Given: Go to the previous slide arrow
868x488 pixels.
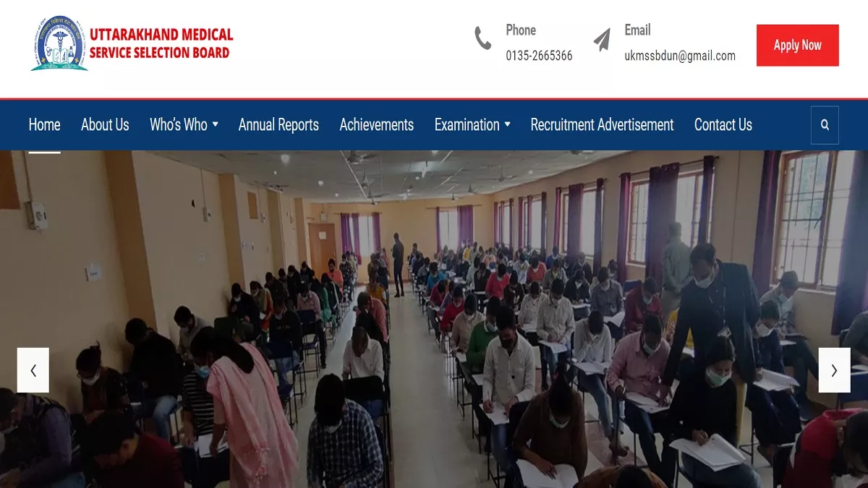Looking at the screenshot, I should [33, 370].
